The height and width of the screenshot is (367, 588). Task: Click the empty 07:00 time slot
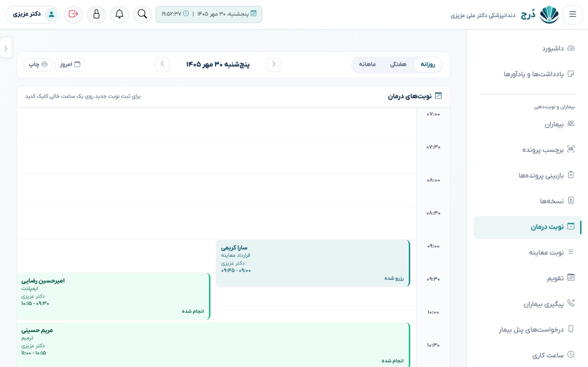[217, 124]
